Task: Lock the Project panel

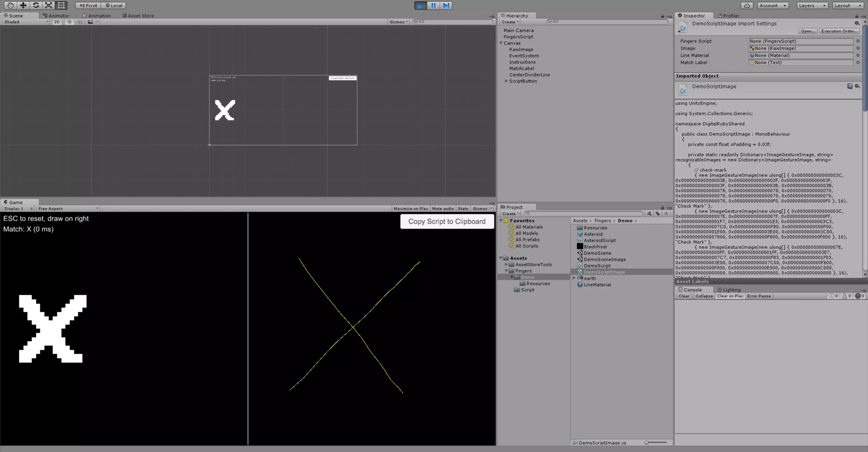Action: [662, 207]
